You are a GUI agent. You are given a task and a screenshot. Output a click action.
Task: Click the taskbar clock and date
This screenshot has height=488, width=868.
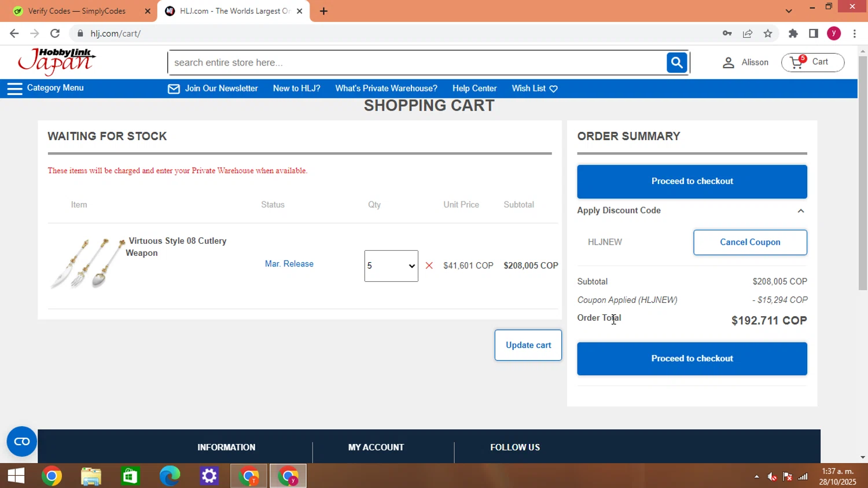pyautogui.click(x=838, y=476)
